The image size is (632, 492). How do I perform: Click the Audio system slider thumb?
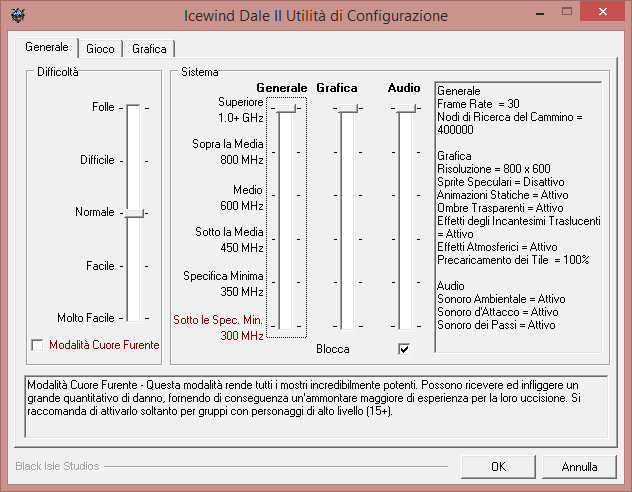pyautogui.click(x=405, y=108)
